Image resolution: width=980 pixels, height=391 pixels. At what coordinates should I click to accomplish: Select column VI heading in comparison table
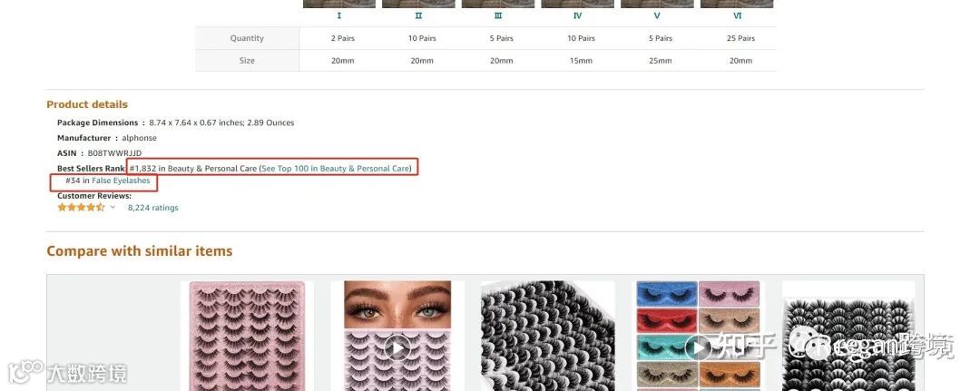737,16
